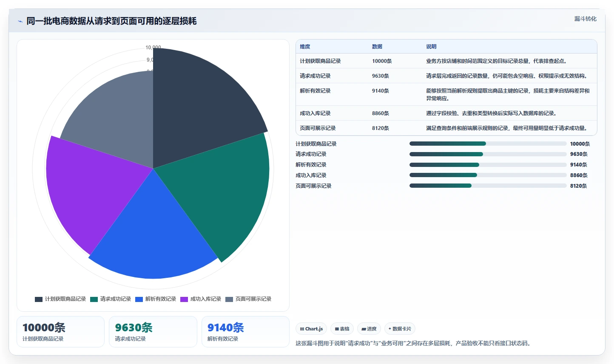The width and height of the screenshot is (614, 364).
Task: Click the 说明 column header
Action: click(431, 47)
